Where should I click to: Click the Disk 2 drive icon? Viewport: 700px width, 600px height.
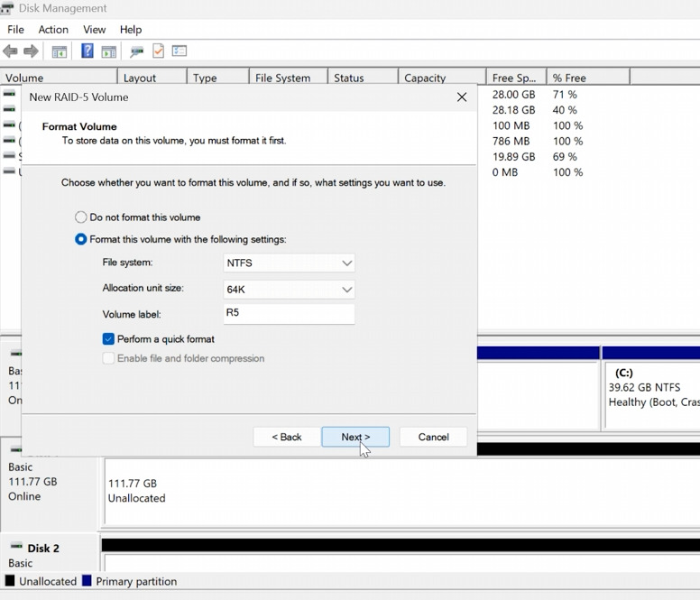[16, 546]
